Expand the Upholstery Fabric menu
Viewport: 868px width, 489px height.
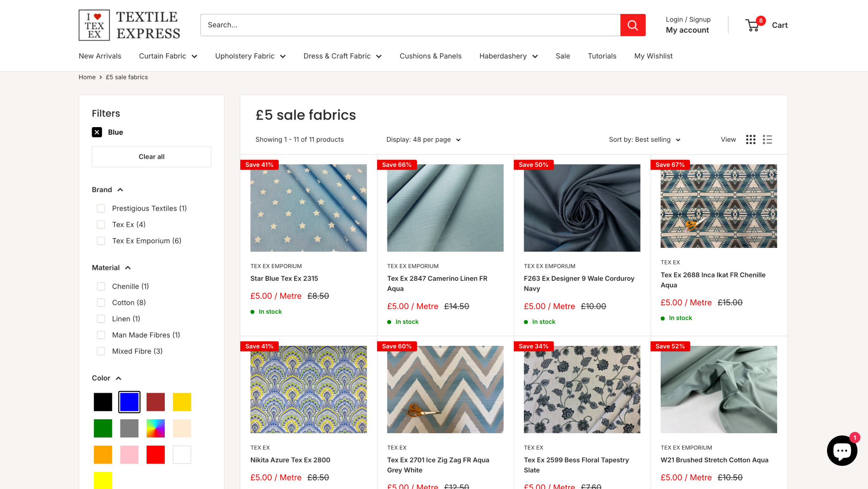coord(250,56)
